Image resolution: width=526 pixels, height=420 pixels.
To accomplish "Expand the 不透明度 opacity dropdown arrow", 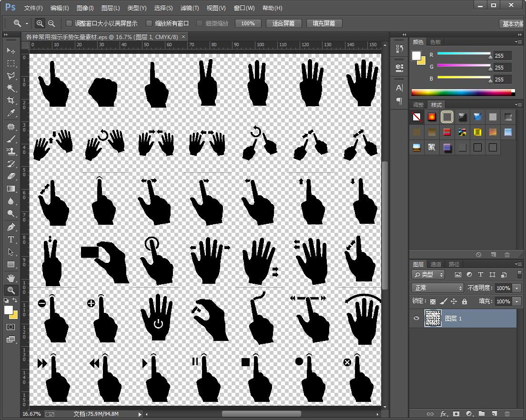I will (x=517, y=288).
